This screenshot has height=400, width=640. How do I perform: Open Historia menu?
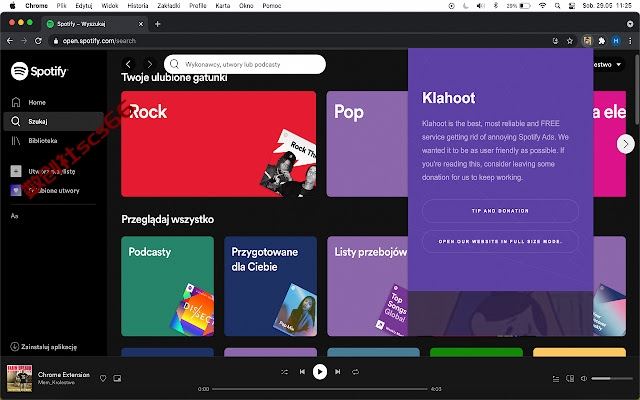pyautogui.click(x=138, y=6)
